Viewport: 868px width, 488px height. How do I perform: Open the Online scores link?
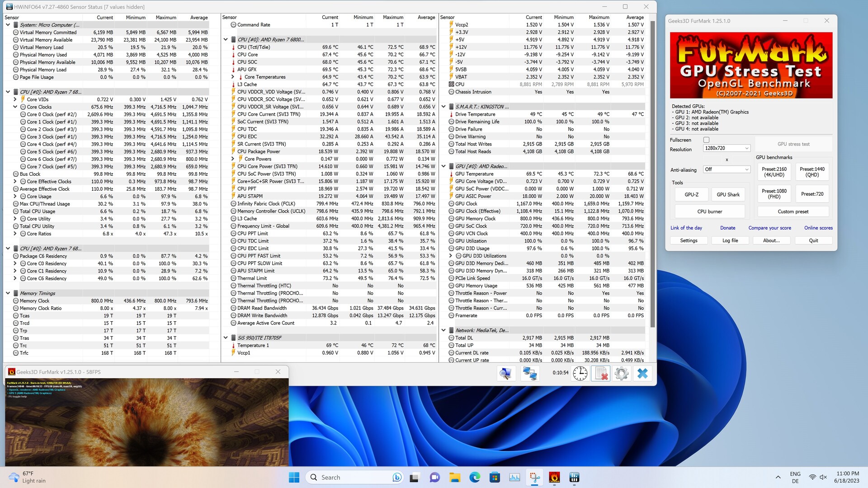(818, 228)
